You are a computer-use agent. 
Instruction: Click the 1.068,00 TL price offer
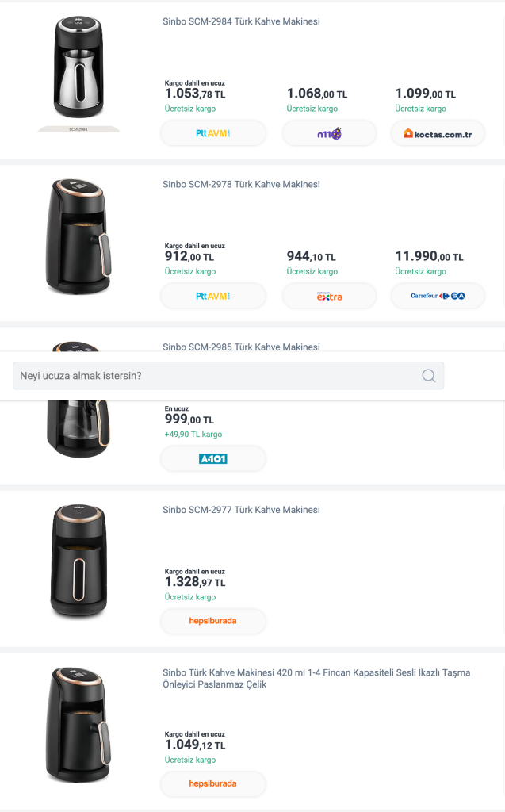(x=317, y=94)
